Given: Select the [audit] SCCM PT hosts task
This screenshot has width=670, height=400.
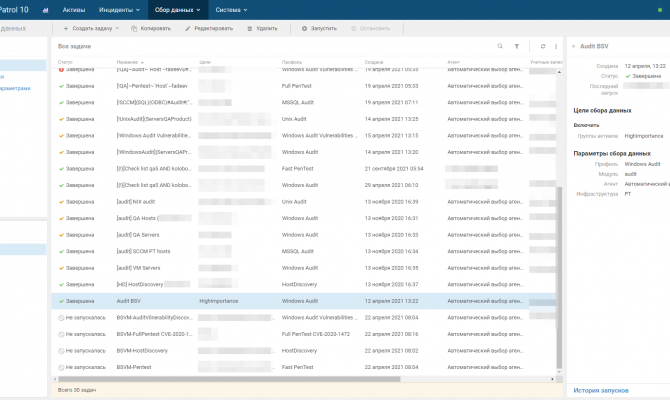Looking at the screenshot, I should pyautogui.click(x=143, y=251).
